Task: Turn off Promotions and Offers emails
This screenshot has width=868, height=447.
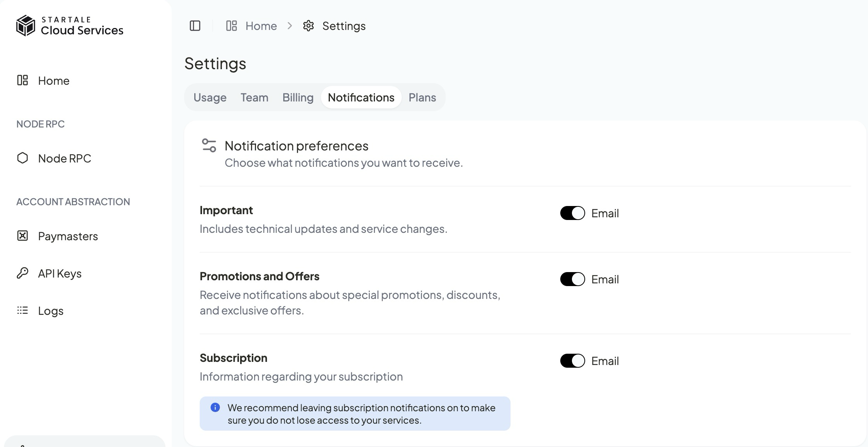Action: [572, 279]
